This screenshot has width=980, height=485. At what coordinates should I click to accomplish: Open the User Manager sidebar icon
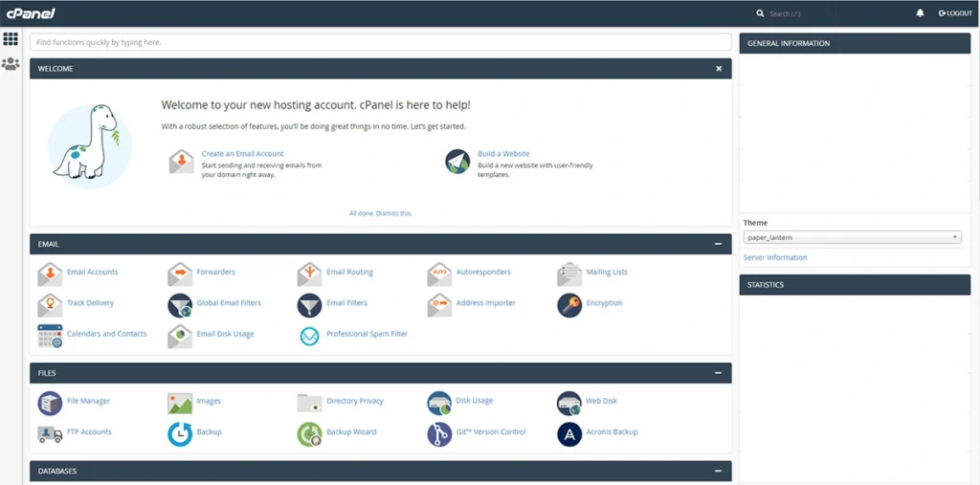11,64
